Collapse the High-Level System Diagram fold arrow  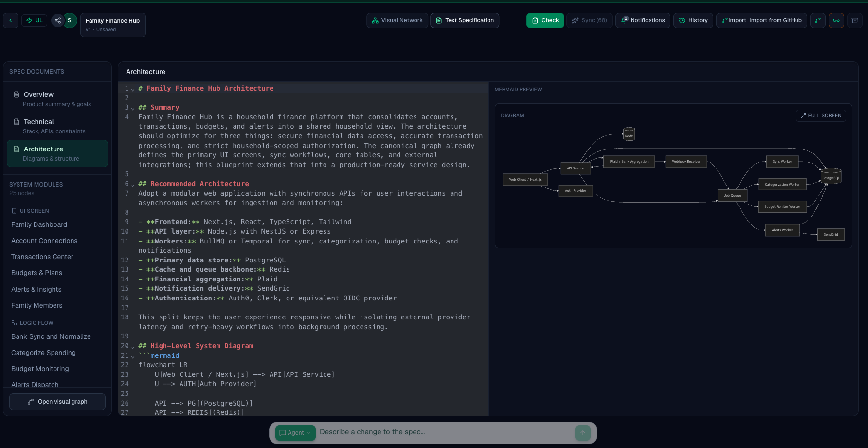(133, 347)
